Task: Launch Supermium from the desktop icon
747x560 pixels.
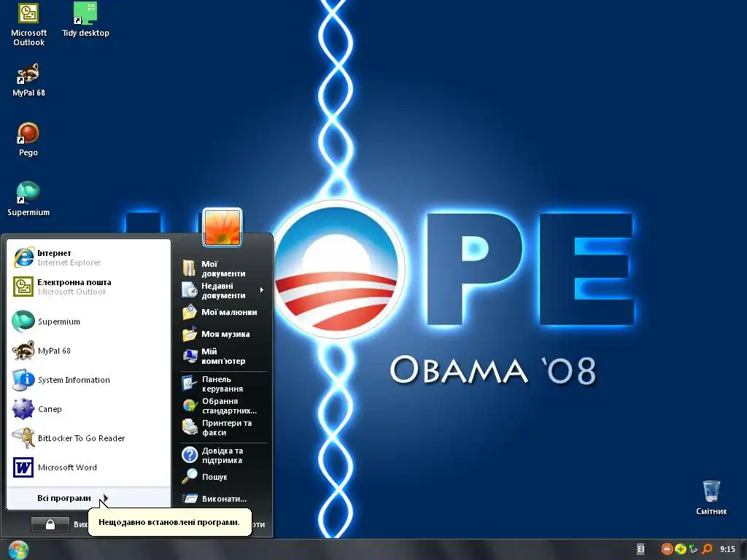Action: point(28,199)
